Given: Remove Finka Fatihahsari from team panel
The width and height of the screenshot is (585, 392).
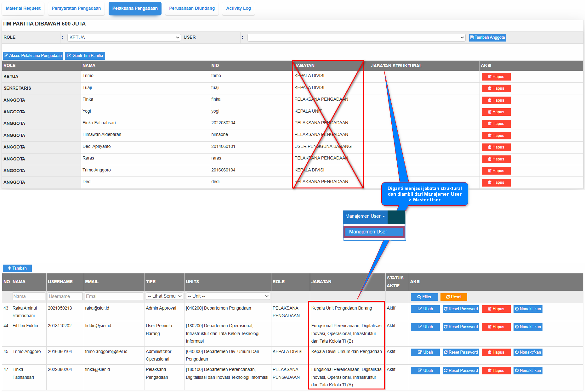Looking at the screenshot, I should point(496,124).
